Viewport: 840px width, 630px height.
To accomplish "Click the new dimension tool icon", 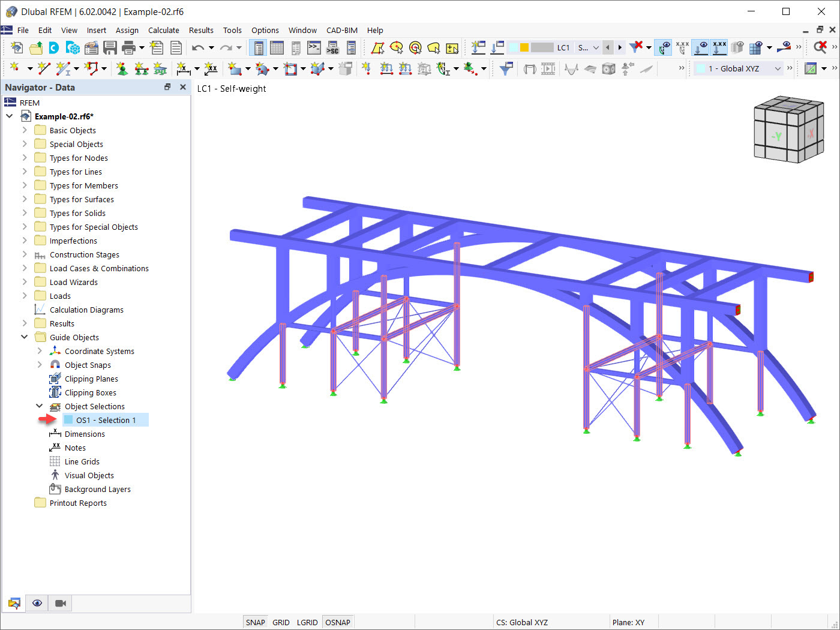I will (184, 68).
